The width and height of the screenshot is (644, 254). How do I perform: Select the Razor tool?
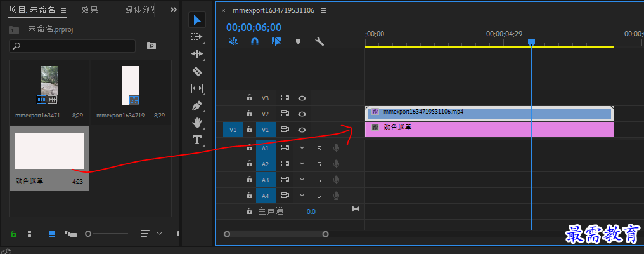coord(197,71)
